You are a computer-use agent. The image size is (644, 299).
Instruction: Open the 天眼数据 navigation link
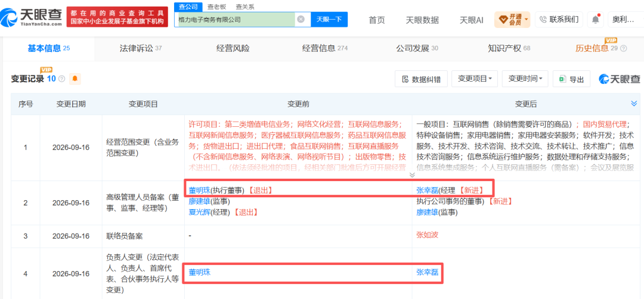[x=422, y=20]
